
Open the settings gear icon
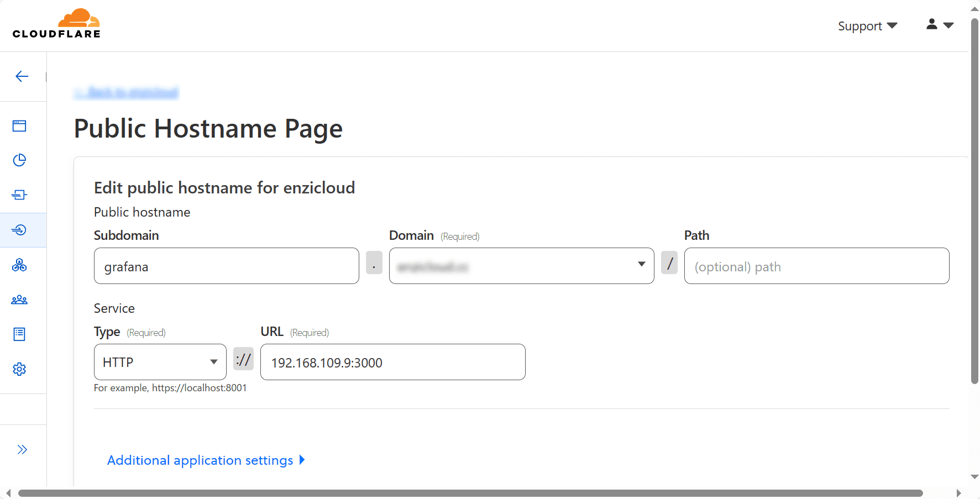(x=19, y=369)
